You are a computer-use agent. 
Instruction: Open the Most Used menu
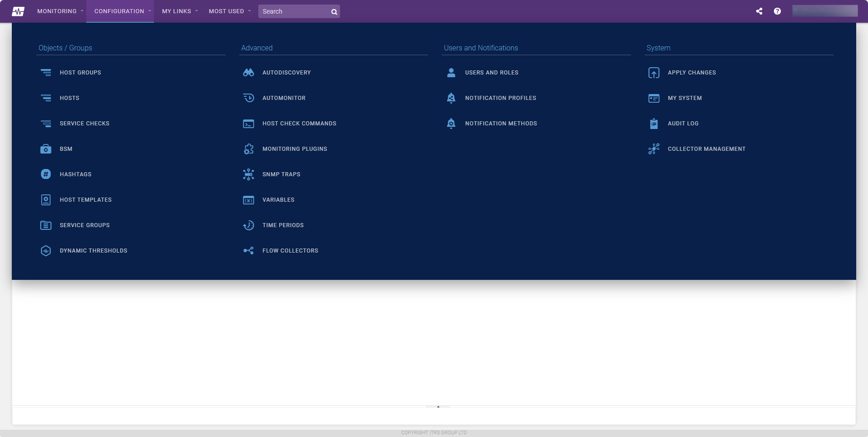coord(227,11)
